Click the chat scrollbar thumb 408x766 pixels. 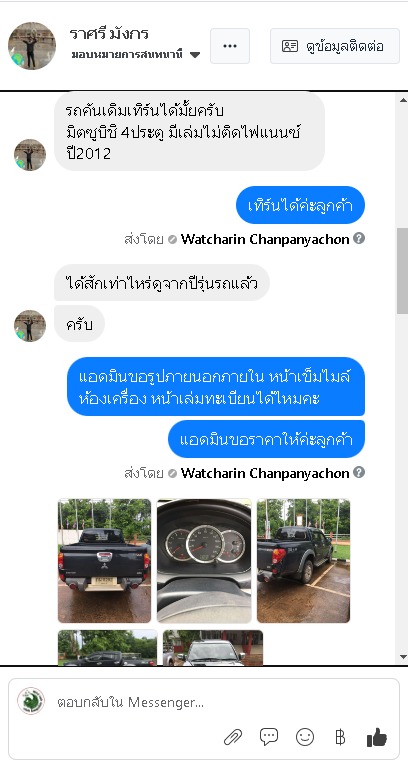click(x=403, y=271)
